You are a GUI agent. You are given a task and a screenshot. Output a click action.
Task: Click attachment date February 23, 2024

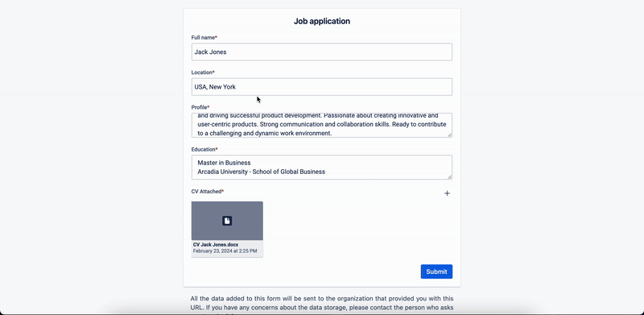point(225,251)
